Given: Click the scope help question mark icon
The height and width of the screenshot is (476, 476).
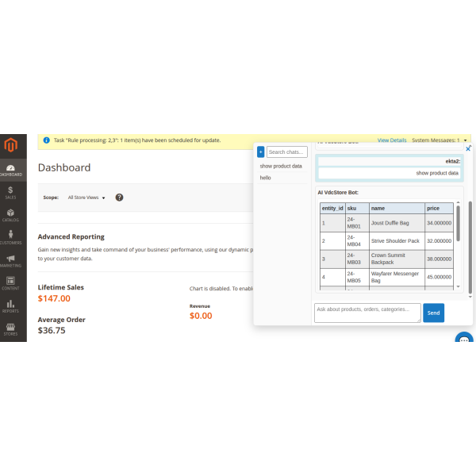Looking at the screenshot, I should [x=119, y=198].
